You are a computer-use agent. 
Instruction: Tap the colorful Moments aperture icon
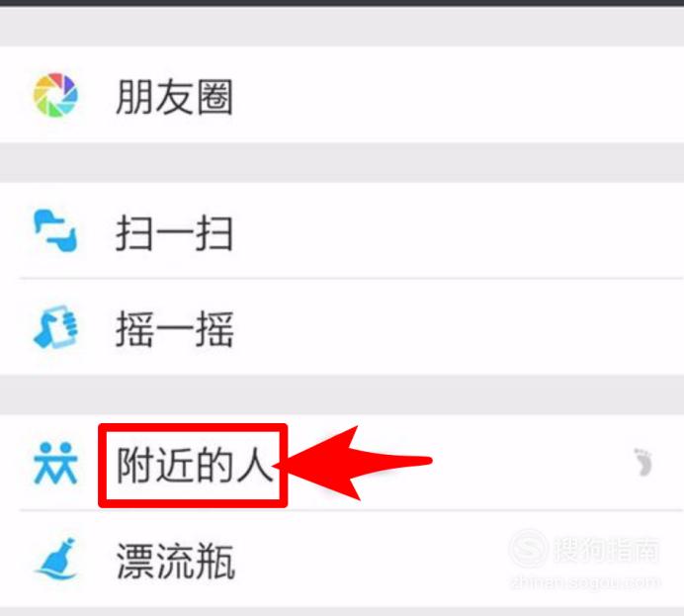pyautogui.click(x=55, y=95)
